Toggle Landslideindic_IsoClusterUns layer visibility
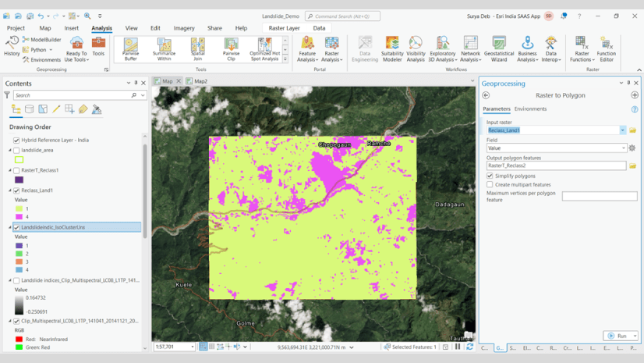The height and width of the screenshot is (363, 644). tap(16, 227)
